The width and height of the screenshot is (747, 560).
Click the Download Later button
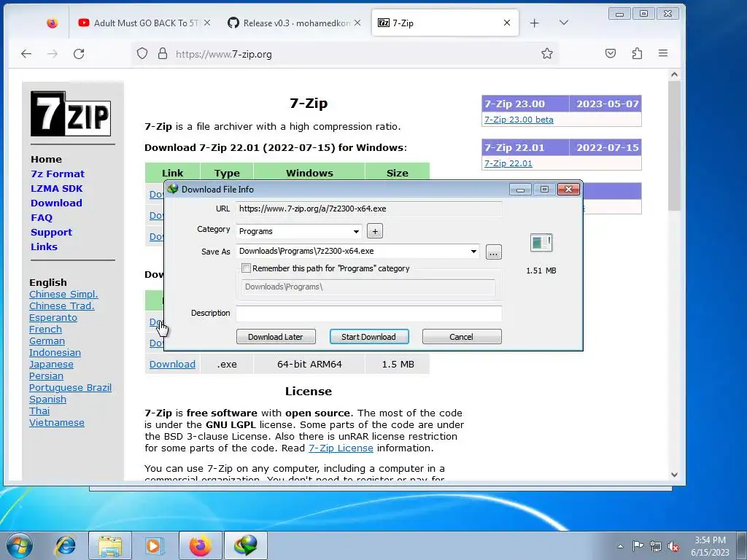click(x=276, y=337)
